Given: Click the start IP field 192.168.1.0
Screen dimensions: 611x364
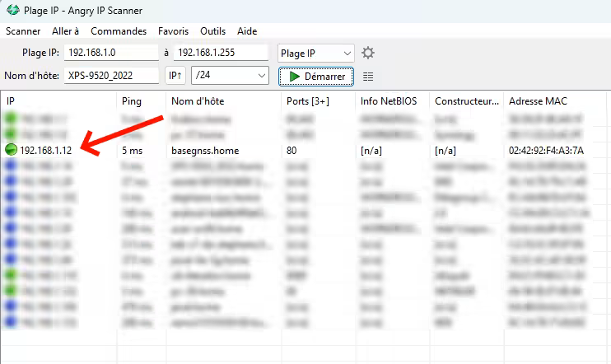Looking at the screenshot, I should tap(111, 53).
